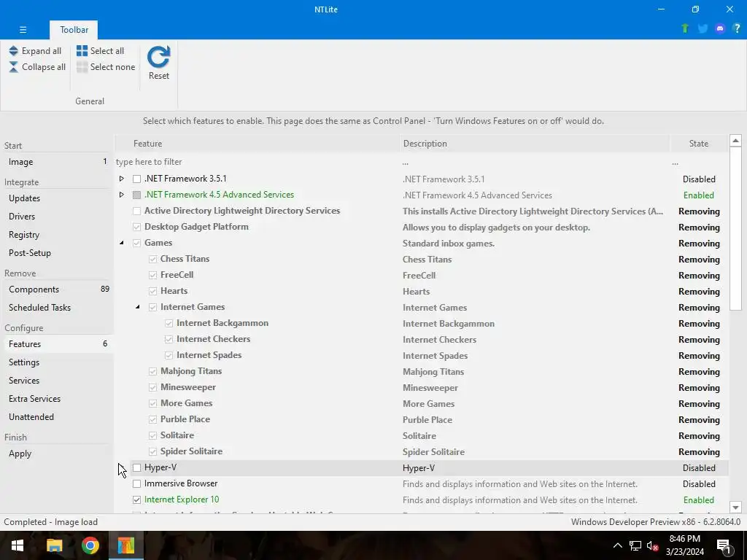Click the help question mark icon
Image resolution: width=747 pixels, height=560 pixels.
click(737, 28)
